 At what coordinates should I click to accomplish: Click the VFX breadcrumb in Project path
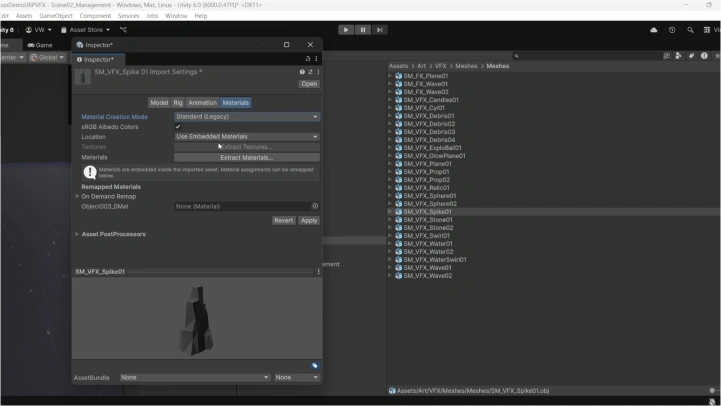click(441, 66)
